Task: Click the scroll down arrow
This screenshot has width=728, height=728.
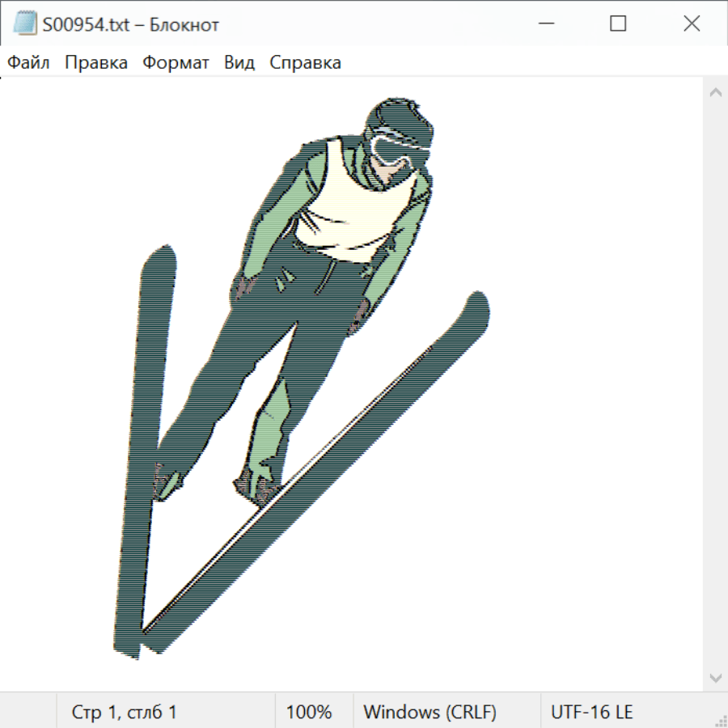Action: 715,676
